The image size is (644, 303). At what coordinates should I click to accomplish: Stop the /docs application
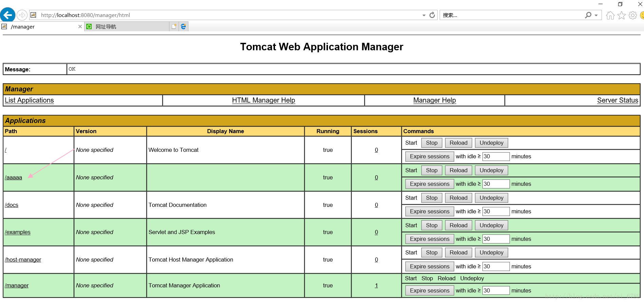tap(432, 198)
